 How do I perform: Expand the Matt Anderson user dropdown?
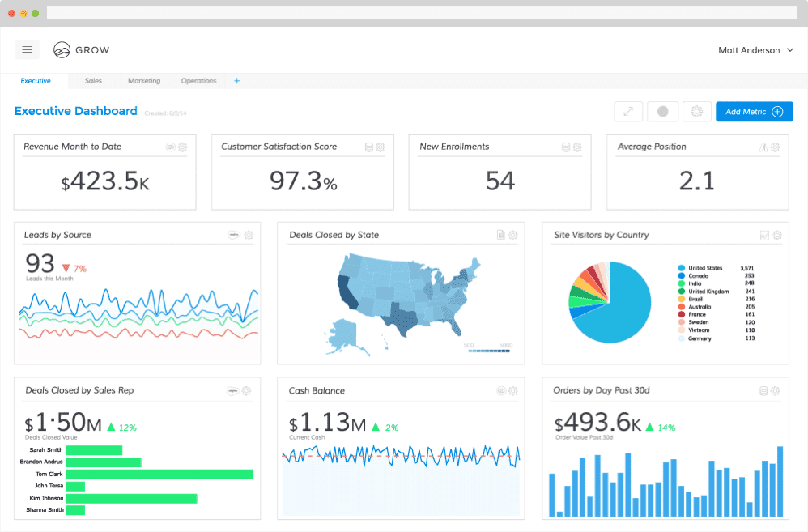coord(755,50)
